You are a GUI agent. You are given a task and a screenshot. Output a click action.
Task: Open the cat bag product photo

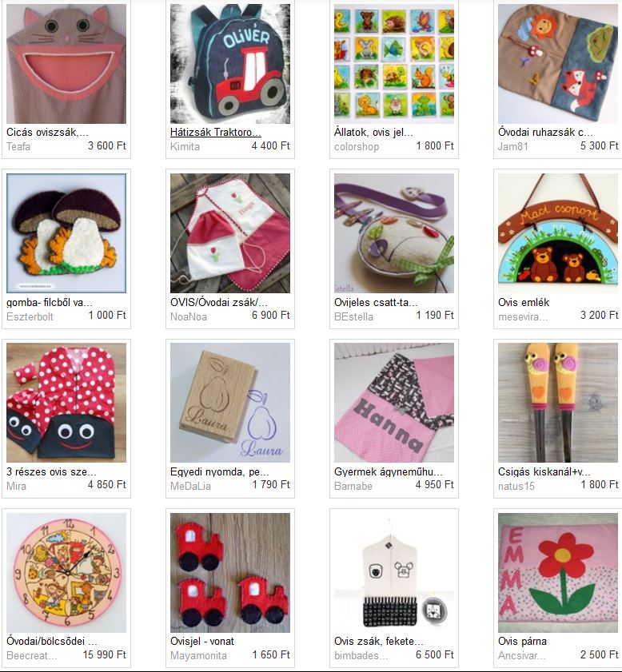pos(66,64)
